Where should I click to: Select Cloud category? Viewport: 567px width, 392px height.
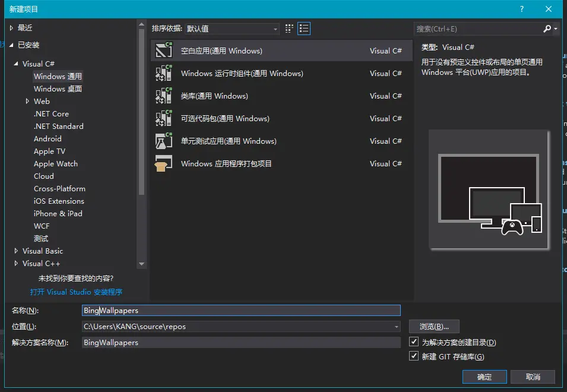pyautogui.click(x=44, y=176)
